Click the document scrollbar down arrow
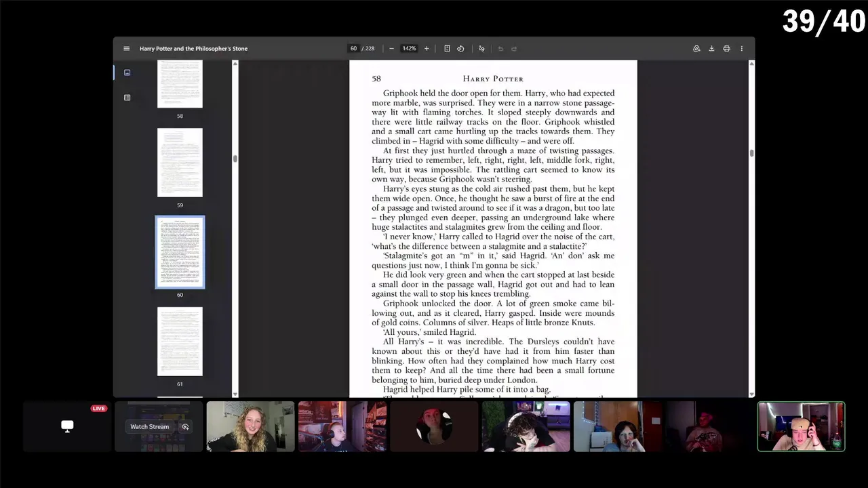The image size is (868, 488). (751, 394)
